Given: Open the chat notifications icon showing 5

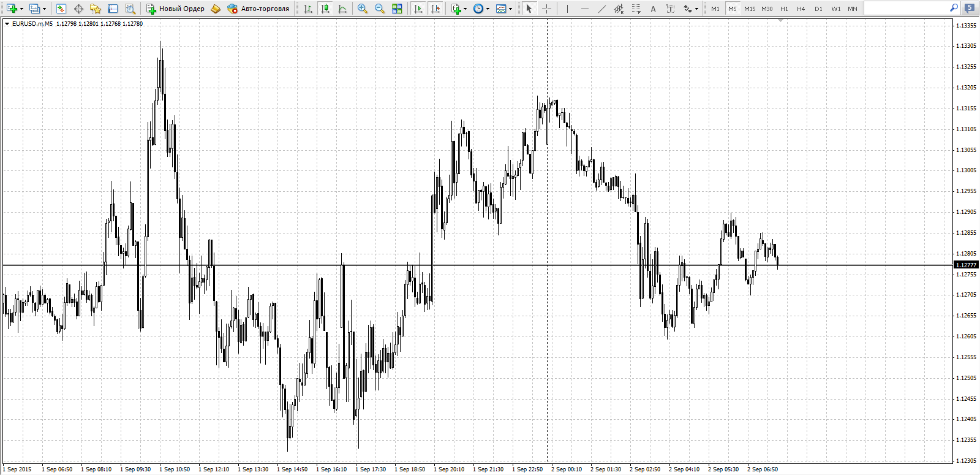Looking at the screenshot, I should point(970,8).
